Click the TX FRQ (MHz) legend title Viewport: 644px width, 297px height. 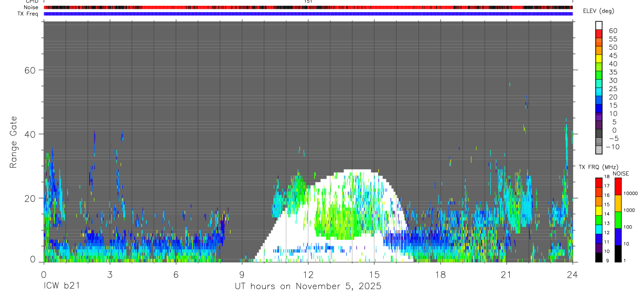tap(597, 167)
